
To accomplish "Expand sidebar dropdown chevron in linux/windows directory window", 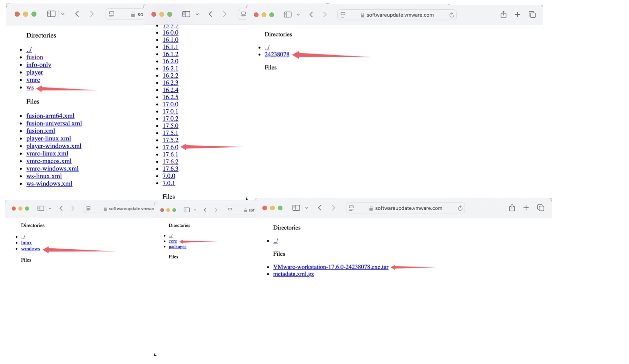I will [x=50, y=208].
